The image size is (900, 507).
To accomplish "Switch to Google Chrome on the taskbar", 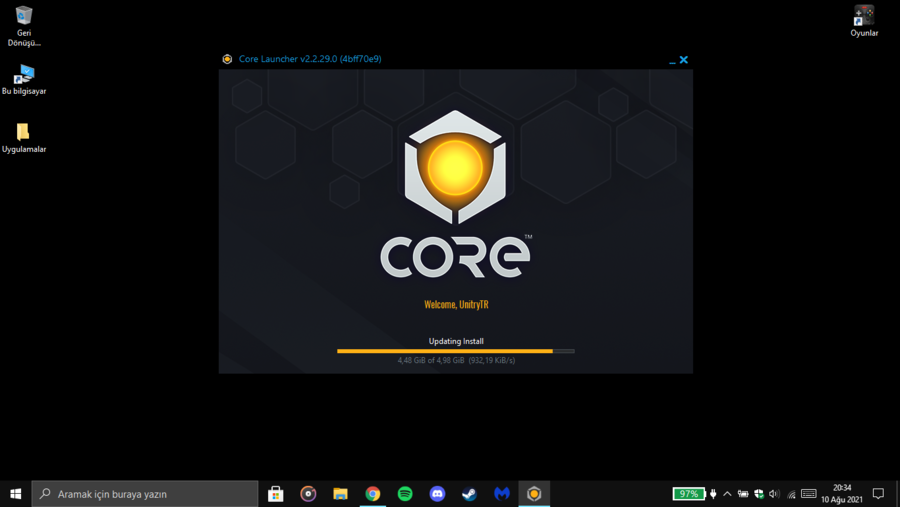I will click(373, 494).
